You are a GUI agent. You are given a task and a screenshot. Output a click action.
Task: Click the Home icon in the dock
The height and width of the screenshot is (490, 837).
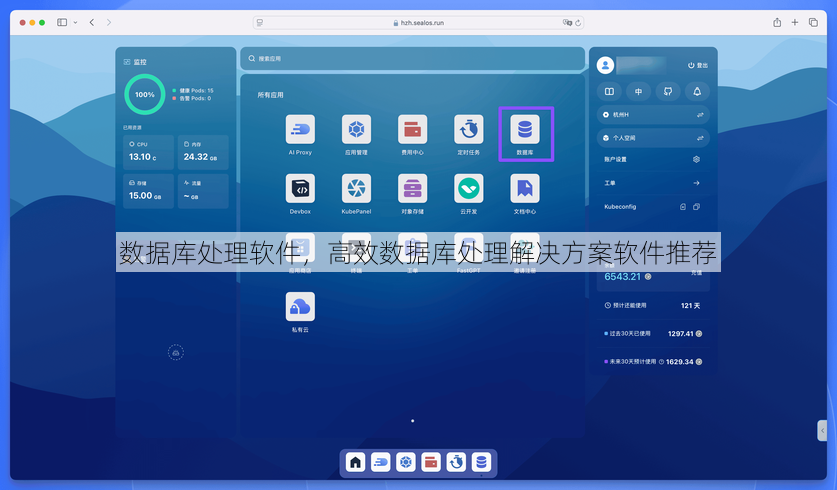click(356, 462)
